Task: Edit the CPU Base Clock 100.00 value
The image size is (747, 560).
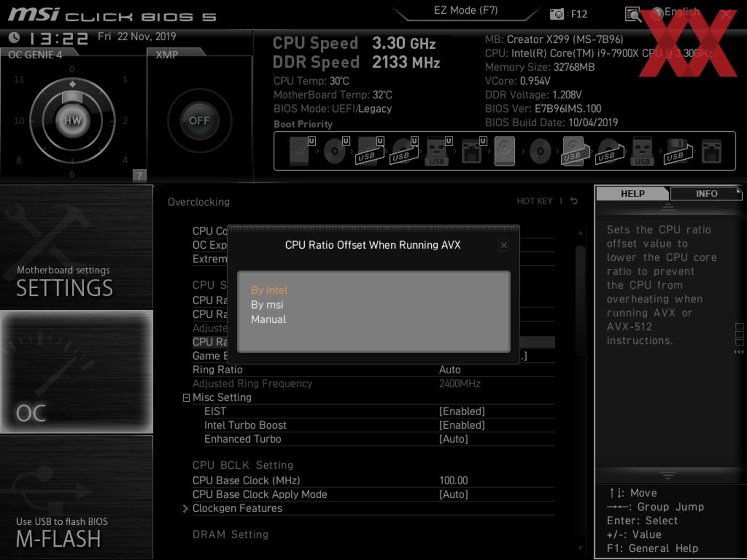Action: point(454,480)
